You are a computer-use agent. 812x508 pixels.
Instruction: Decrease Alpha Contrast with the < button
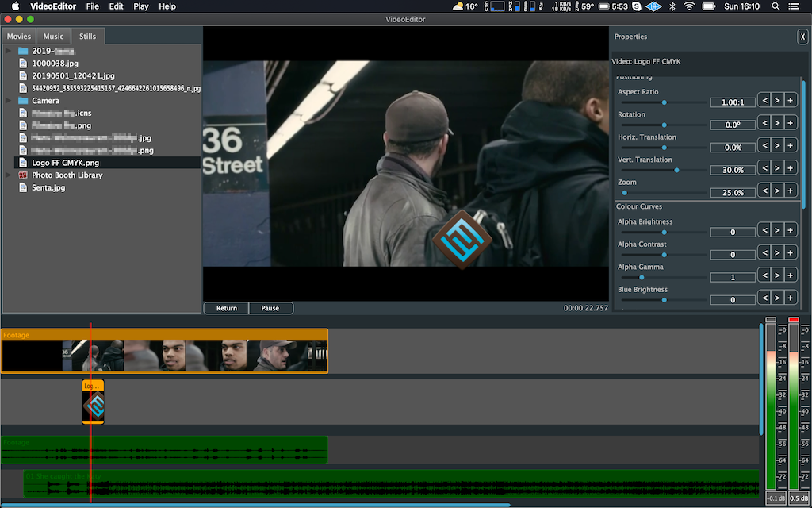(x=764, y=252)
